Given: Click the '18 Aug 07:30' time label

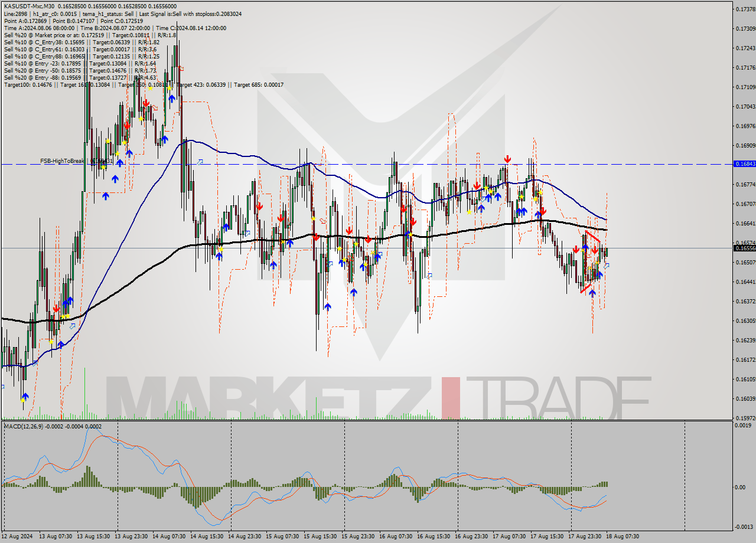Looking at the screenshot, I should [x=623, y=537].
